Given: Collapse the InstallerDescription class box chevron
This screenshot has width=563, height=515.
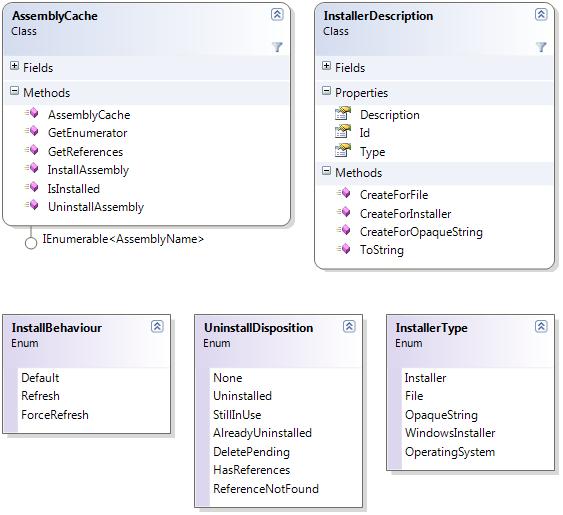Looking at the screenshot, I should point(541,15).
